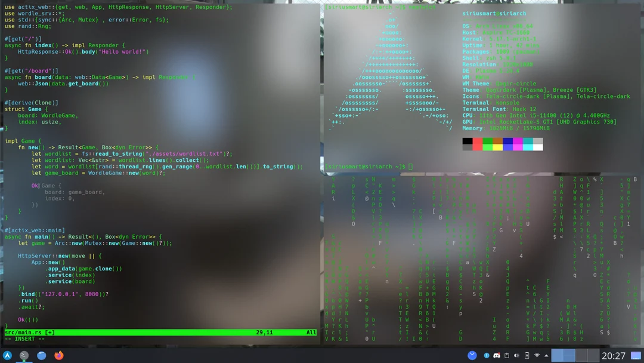The height and width of the screenshot is (363, 644).
Task: Open Klipper clipboard history in the tray
Action: click(x=506, y=355)
